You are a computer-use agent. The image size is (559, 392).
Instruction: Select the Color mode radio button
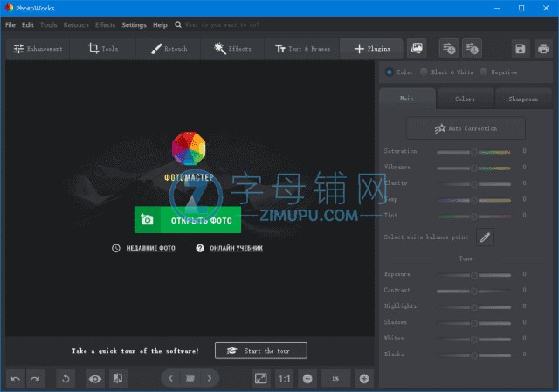[390, 72]
